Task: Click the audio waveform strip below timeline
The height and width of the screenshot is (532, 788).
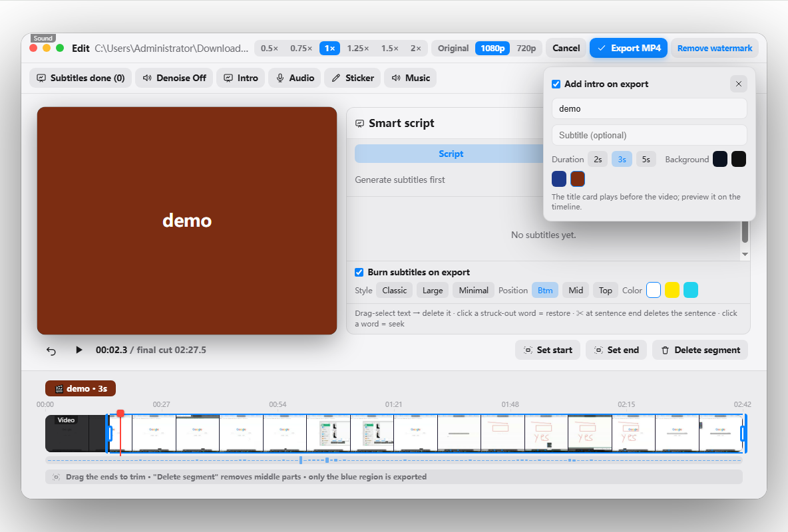Action: 394,460
